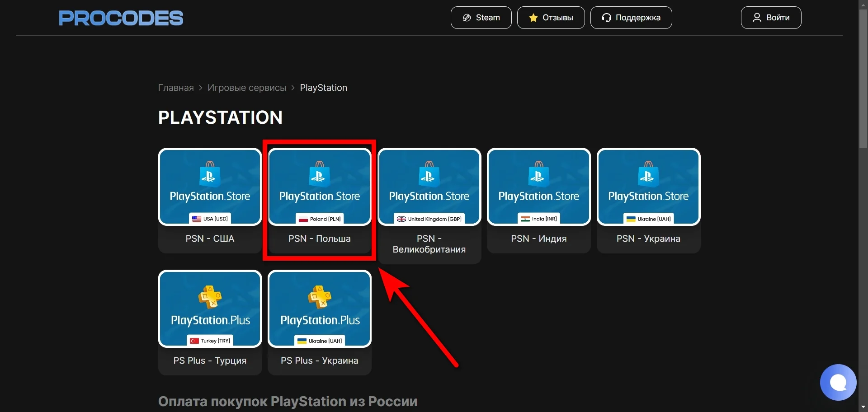The height and width of the screenshot is (412, 868).
Task: Open the Steam button in header
Action: (x=481, y=18)
